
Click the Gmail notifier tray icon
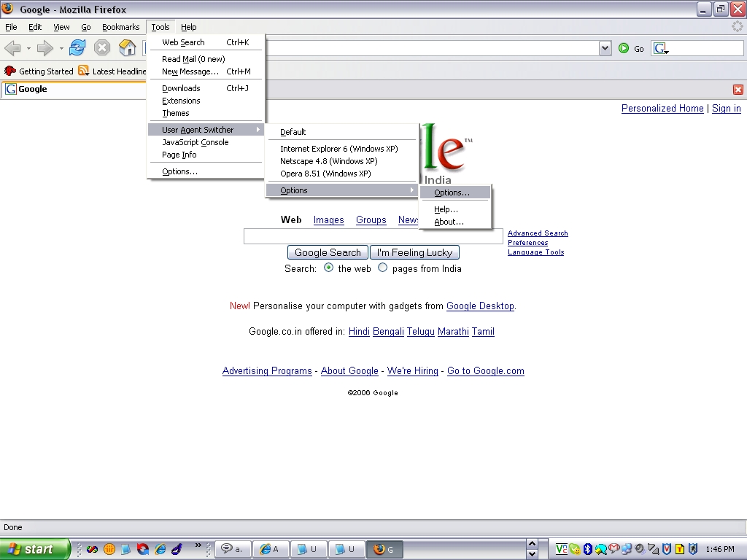coord(614,549)
